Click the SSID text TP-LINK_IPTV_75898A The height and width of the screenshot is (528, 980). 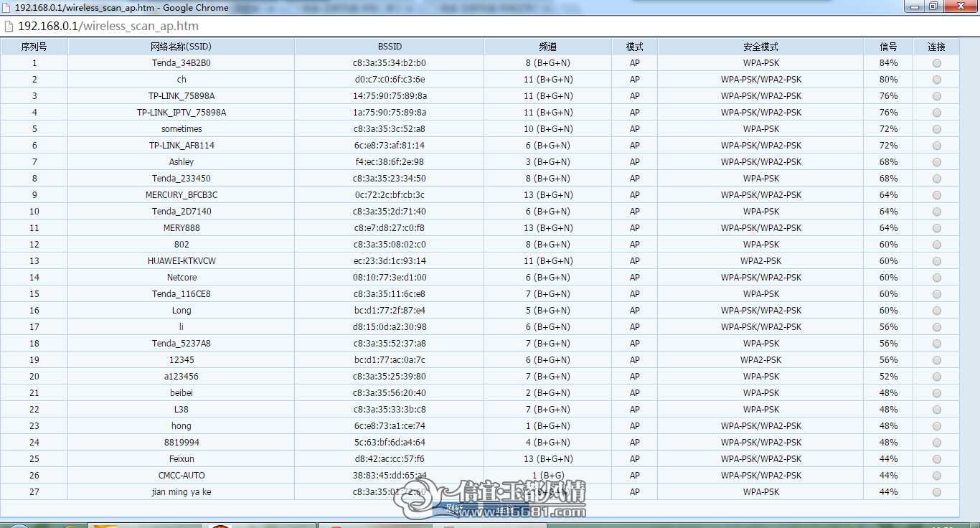tap(182, 113)
